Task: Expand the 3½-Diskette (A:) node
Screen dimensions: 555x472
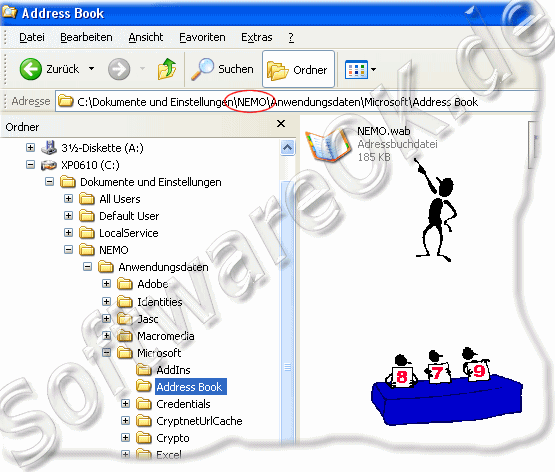Action: 30,148
